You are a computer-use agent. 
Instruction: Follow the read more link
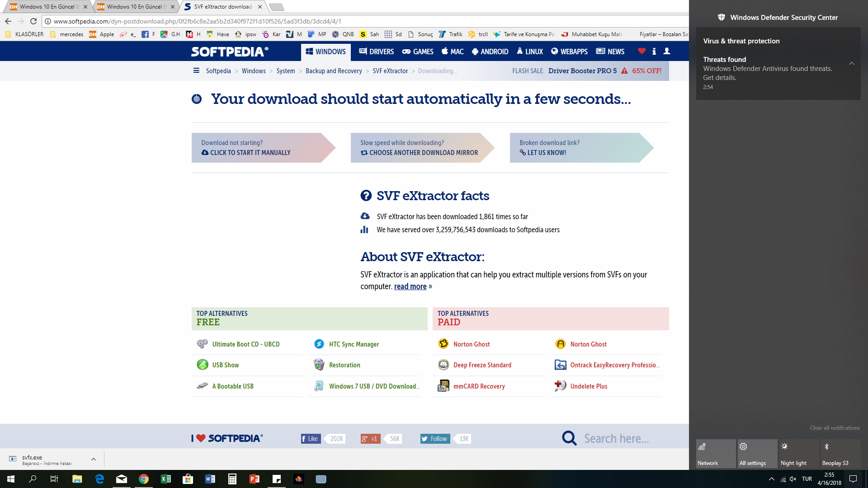pos(410,286)
